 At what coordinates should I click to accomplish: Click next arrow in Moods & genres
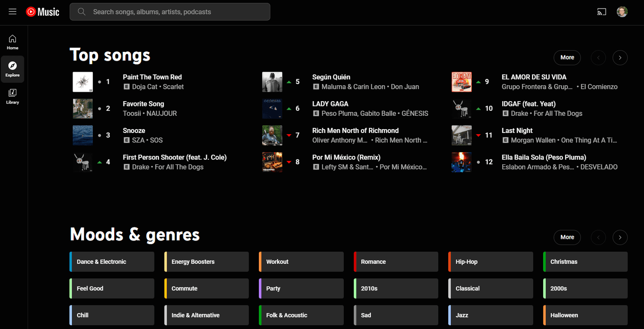pyautogui.click(x=620, y=237)
